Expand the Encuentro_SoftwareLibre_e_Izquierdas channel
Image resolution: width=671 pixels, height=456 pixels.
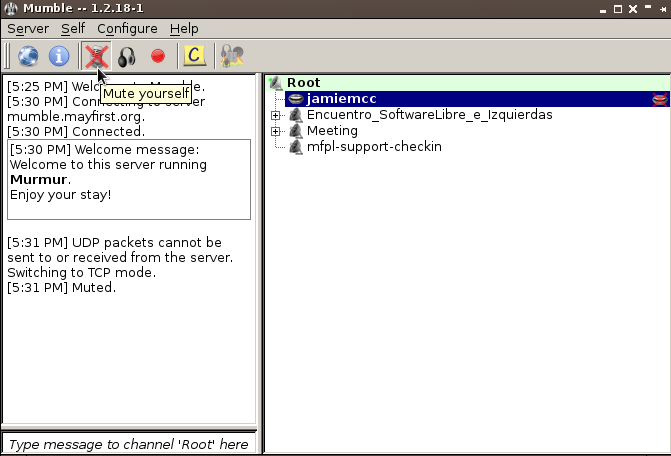point(276,115)
